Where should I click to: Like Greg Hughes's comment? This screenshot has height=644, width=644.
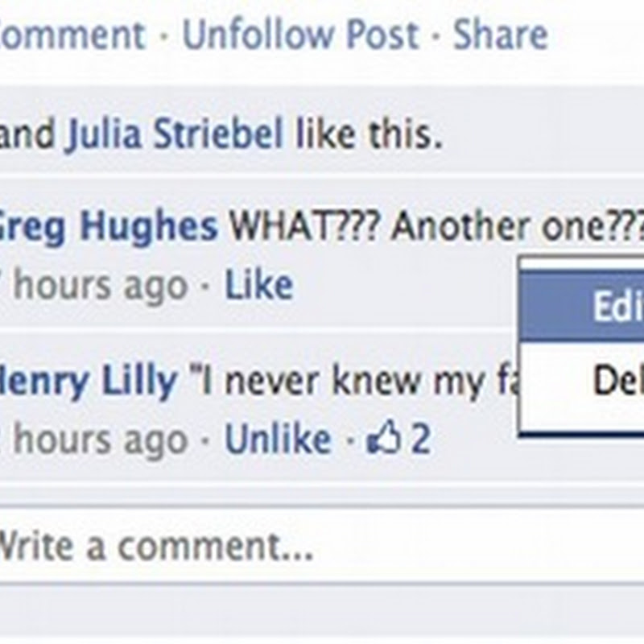258,284
